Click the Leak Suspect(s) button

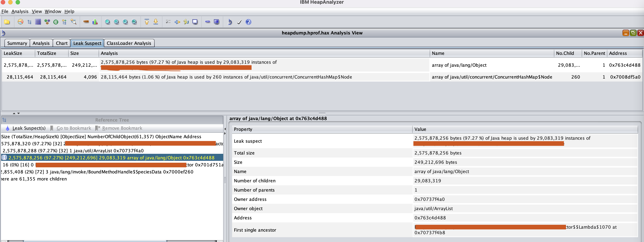click(26, 128)
